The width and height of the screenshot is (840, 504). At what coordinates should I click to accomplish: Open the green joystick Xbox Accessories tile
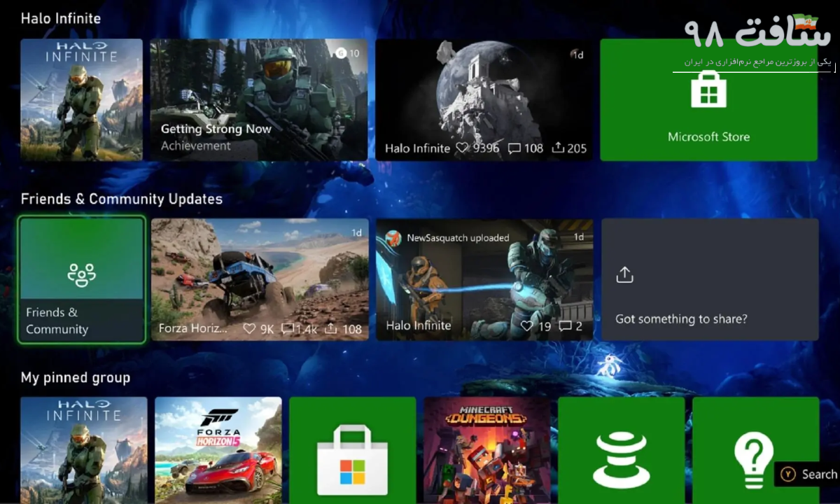tap(622, 450)
